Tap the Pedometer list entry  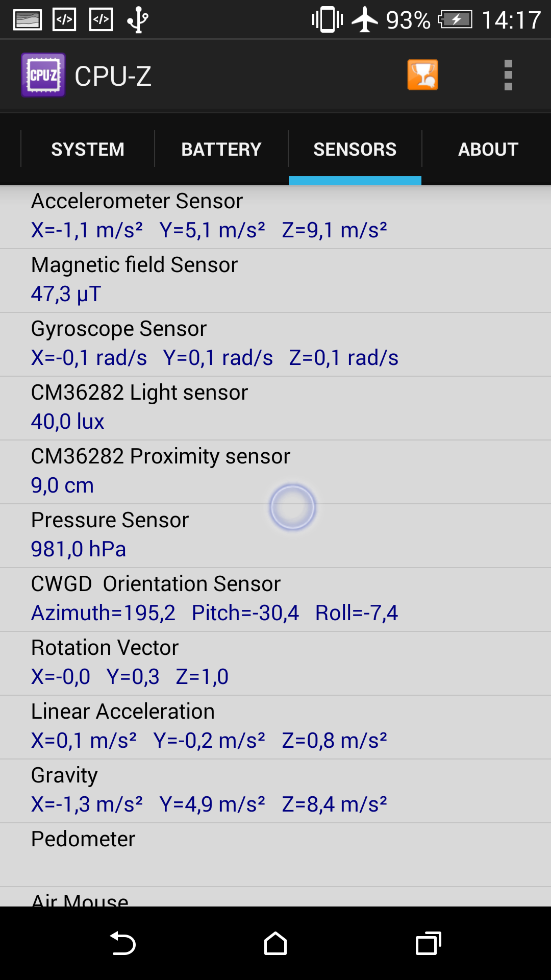(275, 855)
